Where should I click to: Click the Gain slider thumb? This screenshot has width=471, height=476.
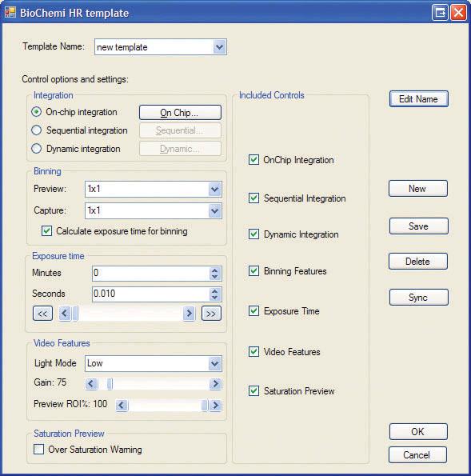110,384
